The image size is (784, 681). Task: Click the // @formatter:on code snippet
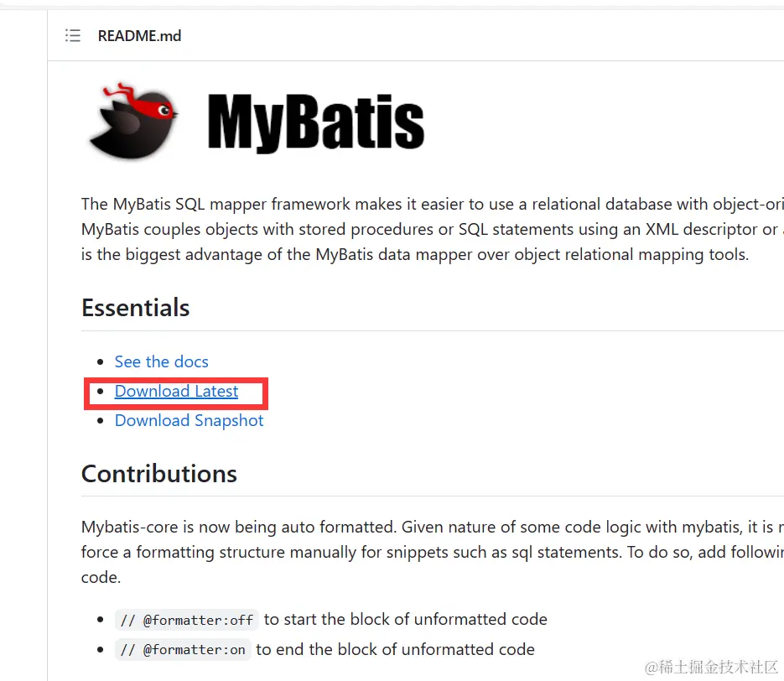183,649
